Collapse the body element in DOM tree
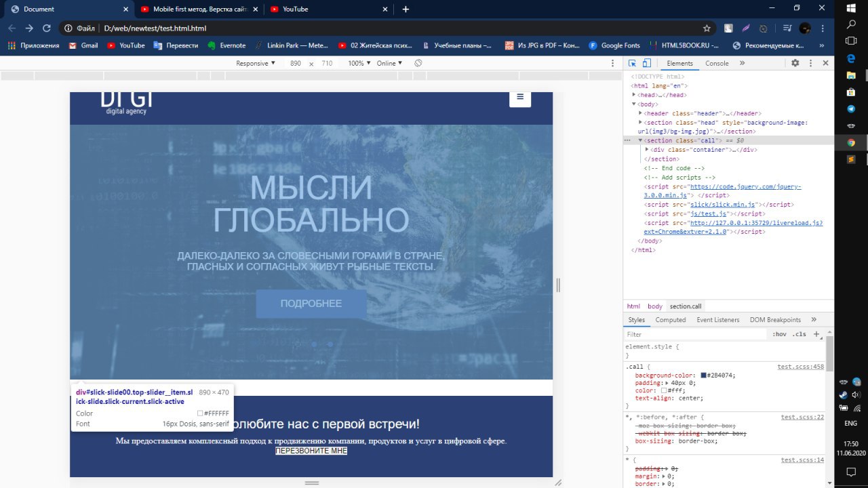Viewport: 868px width, 488px height. [634, 104]
